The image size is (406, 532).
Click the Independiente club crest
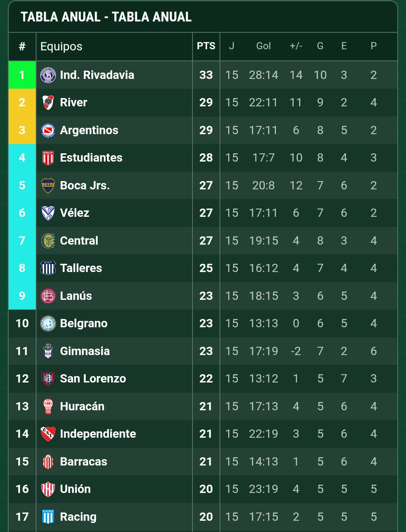pos(48,434)
